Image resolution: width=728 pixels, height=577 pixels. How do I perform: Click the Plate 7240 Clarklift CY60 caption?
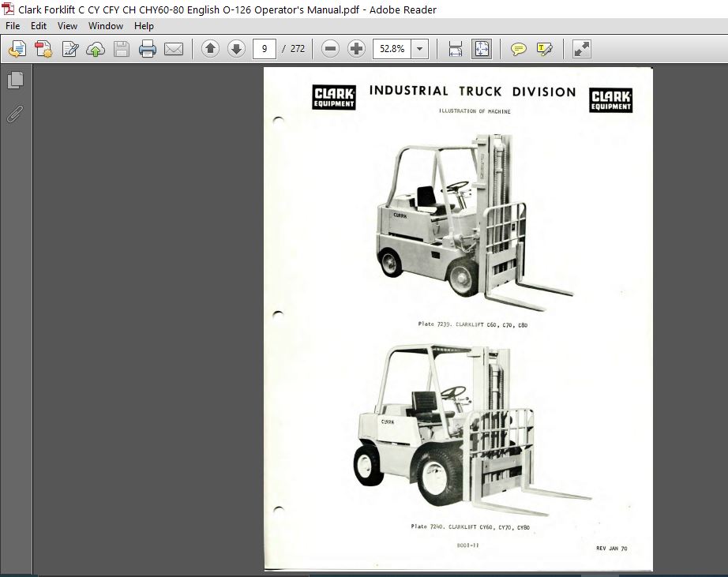[471, 526]
